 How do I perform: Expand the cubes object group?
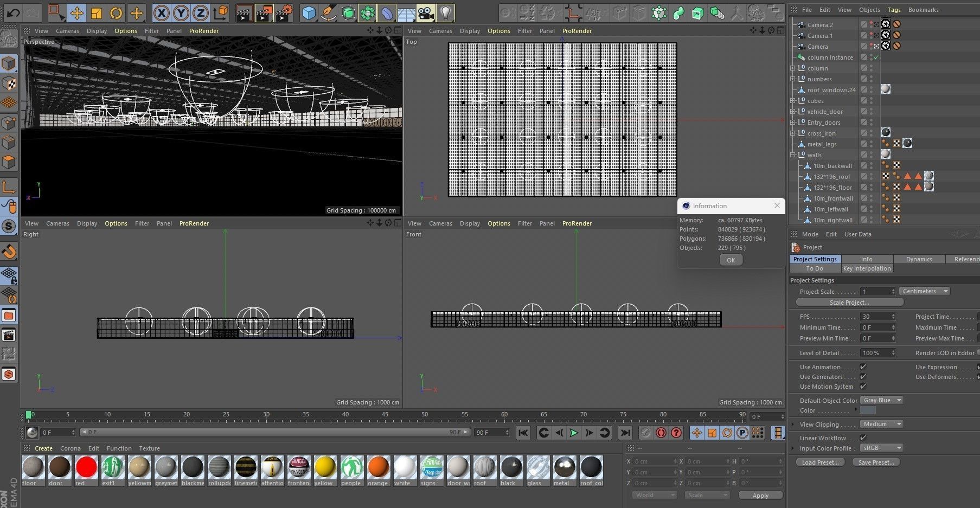pos(792,101)
